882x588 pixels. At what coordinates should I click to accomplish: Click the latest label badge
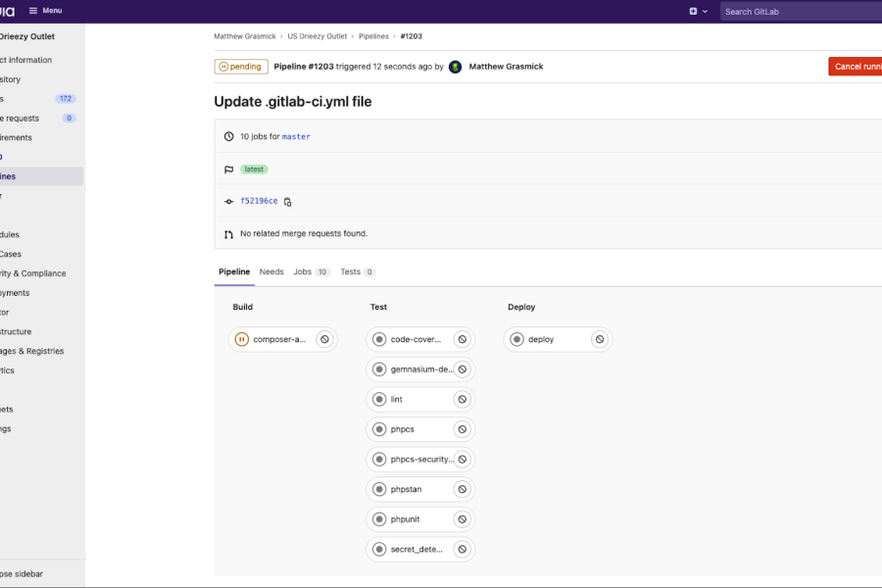point(254,170)
